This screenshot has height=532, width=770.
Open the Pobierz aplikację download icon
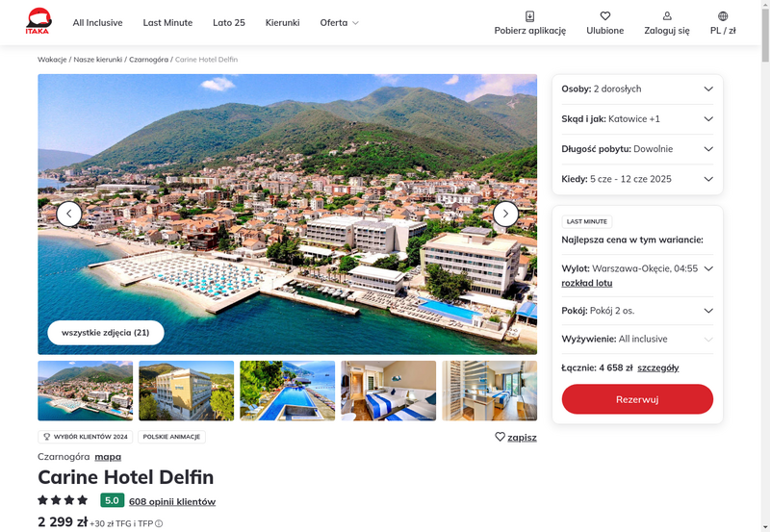(530, 16)
